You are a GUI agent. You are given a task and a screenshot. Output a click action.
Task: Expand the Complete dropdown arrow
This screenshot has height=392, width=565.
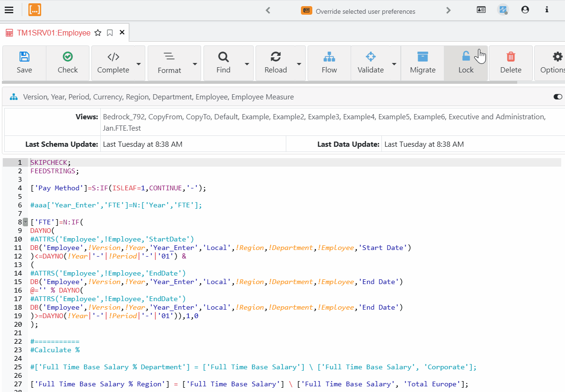(139, 64)
